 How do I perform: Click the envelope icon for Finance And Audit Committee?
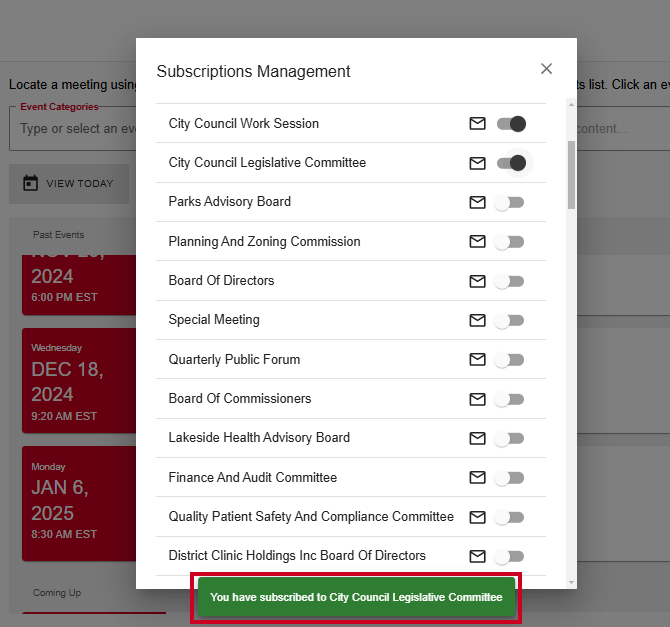(x=477, y=477)
